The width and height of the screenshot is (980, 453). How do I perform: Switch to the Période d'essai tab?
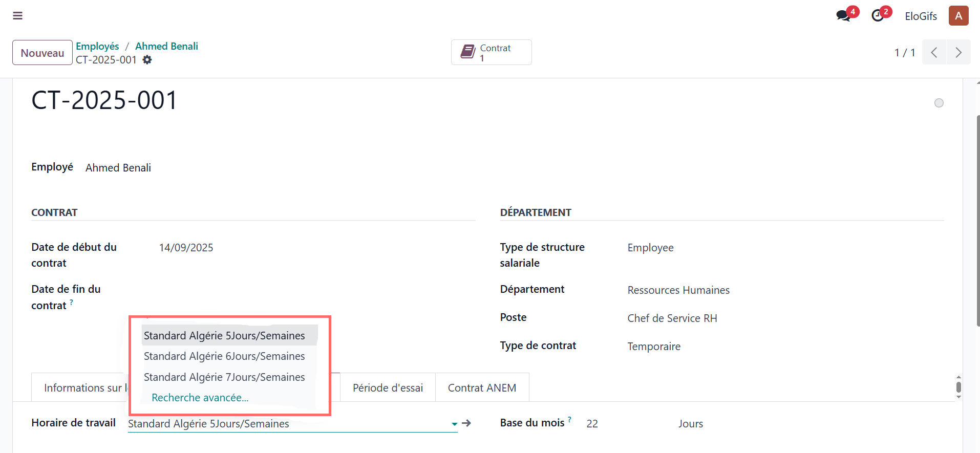tap(388, 388)
